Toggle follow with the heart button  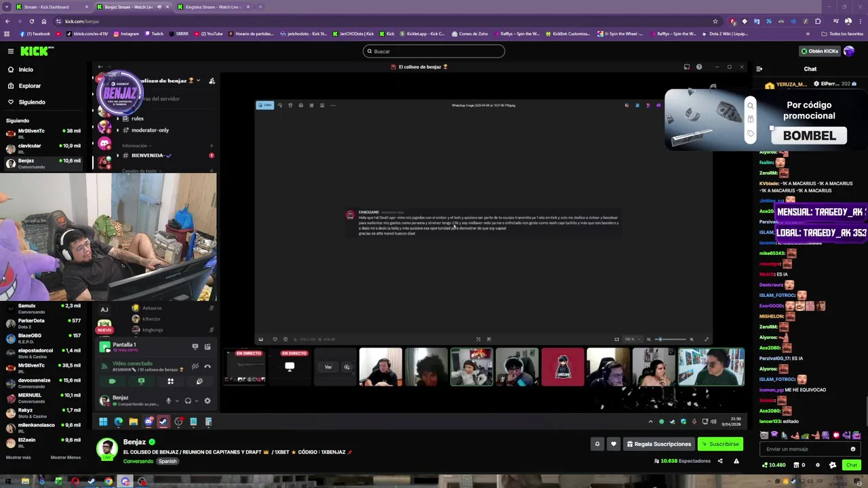point(614,444)
